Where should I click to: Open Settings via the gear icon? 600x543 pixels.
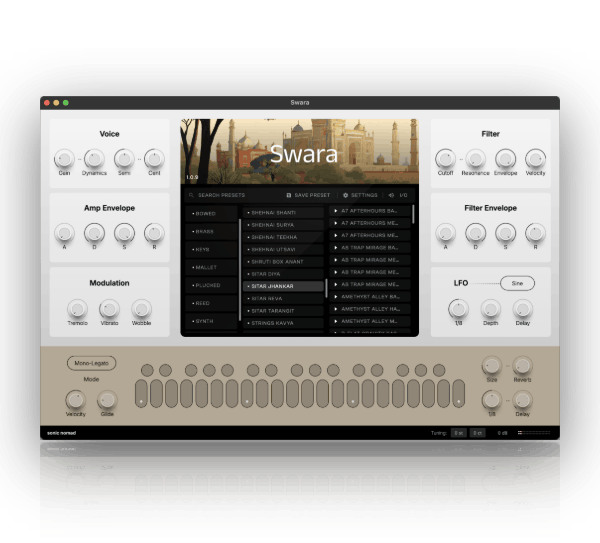point(345,195)
